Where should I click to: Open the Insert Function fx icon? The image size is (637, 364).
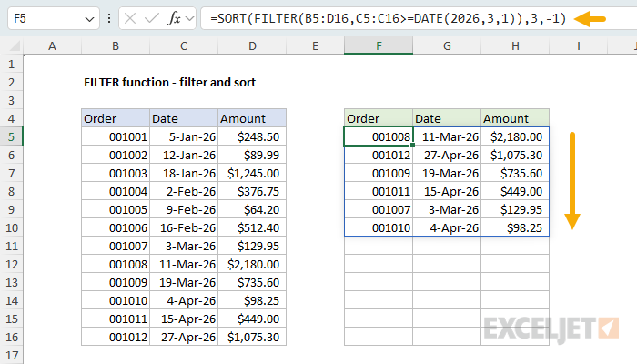coord(174,18)
